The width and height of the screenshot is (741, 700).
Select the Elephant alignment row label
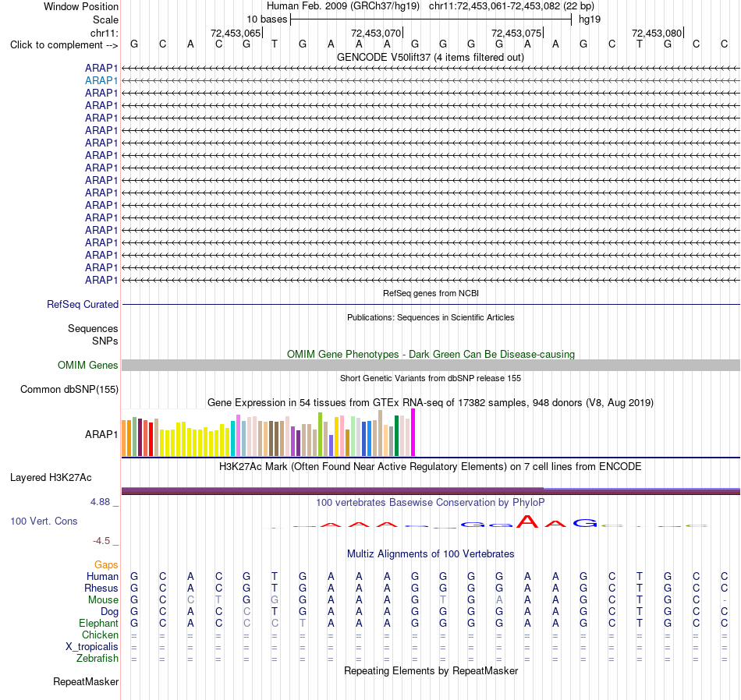coord(98,624)
